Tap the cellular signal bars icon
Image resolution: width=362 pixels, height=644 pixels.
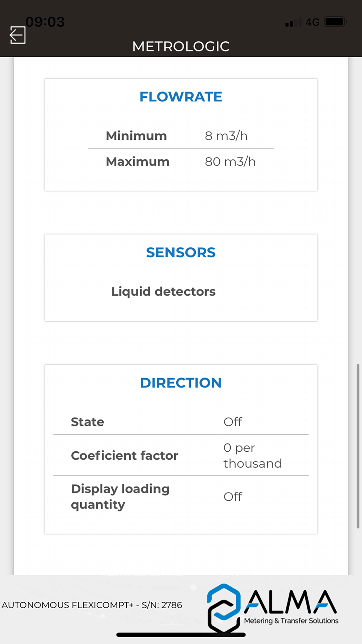(x=293, y=22)
